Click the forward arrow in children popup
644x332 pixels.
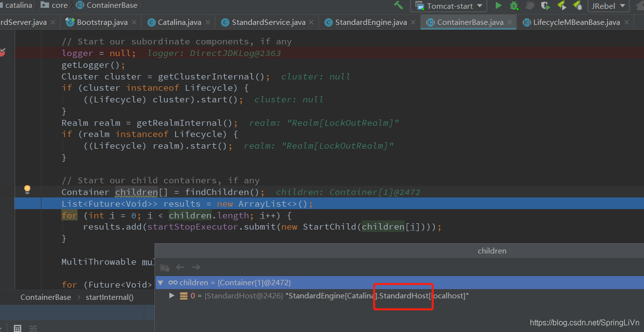196,267
